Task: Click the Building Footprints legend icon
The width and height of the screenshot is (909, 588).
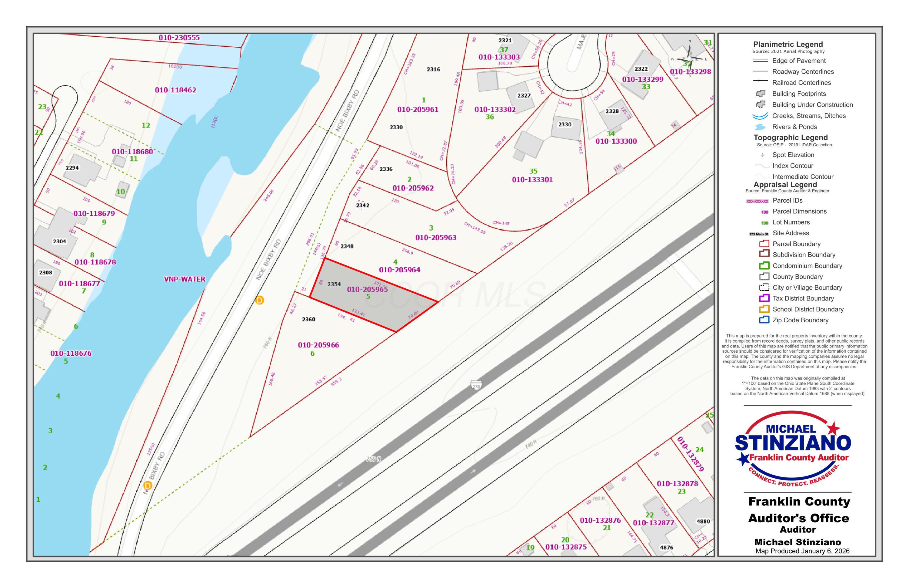Action: click(761, 94)
